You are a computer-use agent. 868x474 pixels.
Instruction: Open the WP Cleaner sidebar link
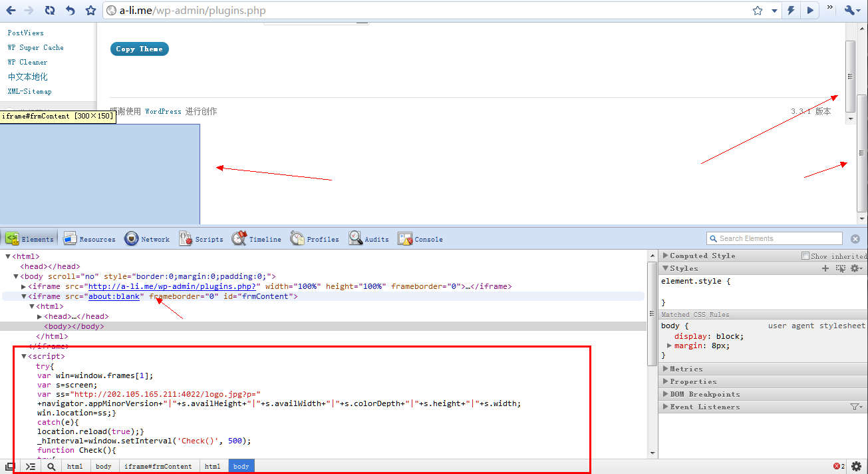(27, 62)
